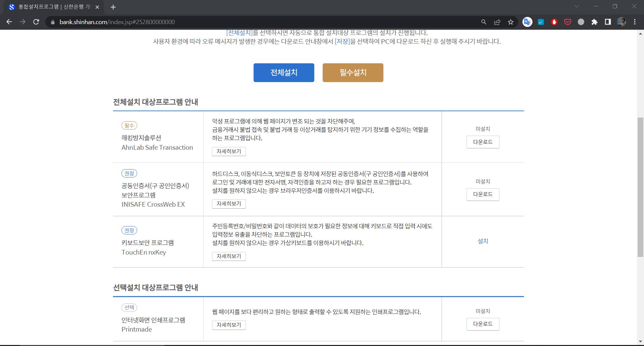Select the 통합설치프로그램 신한은행 tab
This screenshot has width=644, height=346.
(54, 7)
